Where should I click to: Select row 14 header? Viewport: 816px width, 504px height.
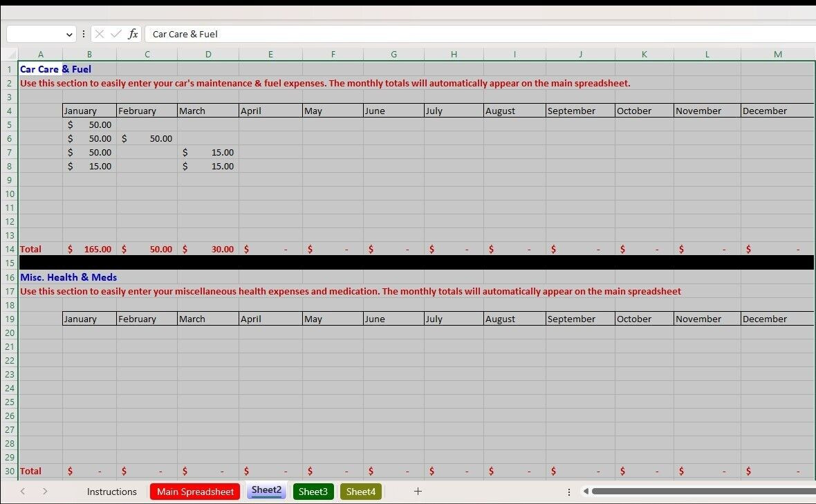pyautogui.click(x=10, y=249)
